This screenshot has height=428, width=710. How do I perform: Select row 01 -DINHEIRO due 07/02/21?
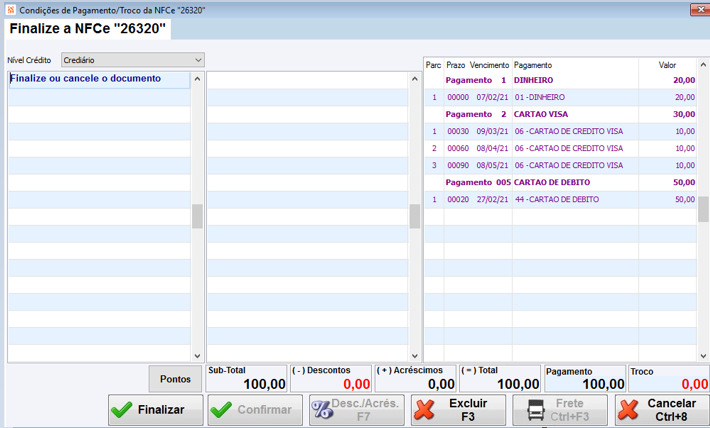pyautogui.click(x=560, y=97)
